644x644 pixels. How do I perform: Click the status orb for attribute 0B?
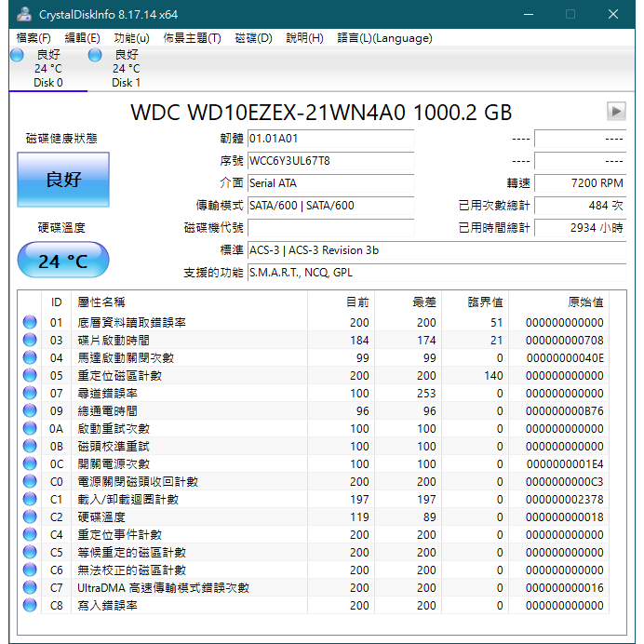[30, 446]
